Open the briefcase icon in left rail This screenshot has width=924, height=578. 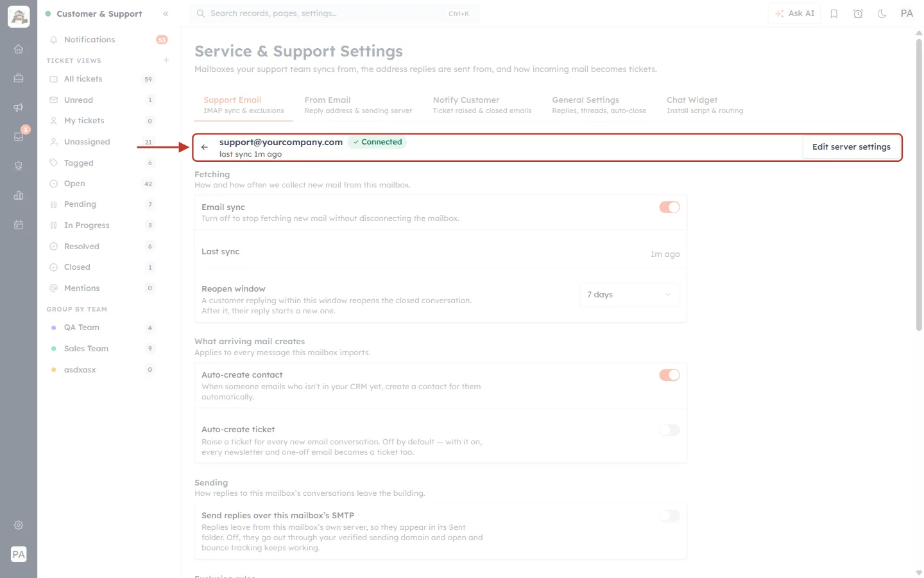click(19, 78)
